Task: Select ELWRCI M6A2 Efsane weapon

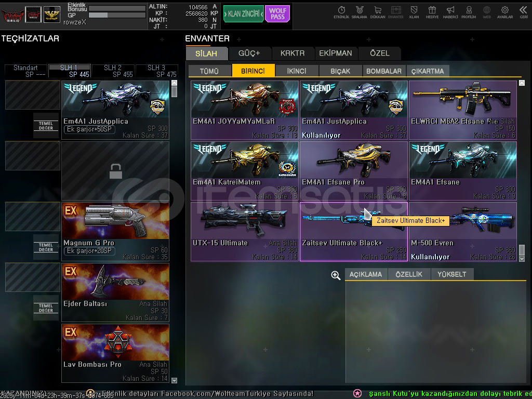Action: (x=463, y=110)
